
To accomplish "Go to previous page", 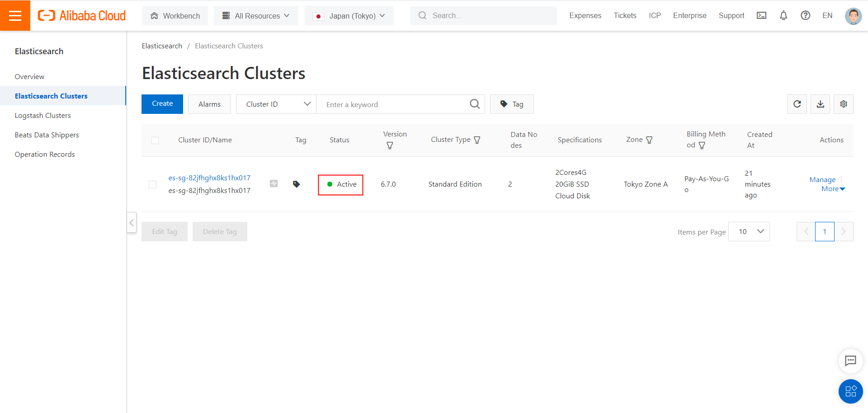I will 806,231.
